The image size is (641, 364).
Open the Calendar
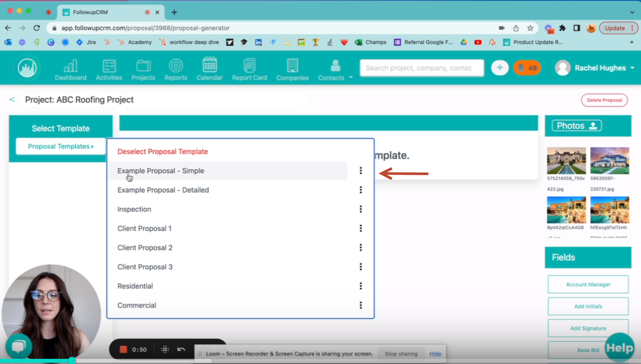tap(209, 69)
